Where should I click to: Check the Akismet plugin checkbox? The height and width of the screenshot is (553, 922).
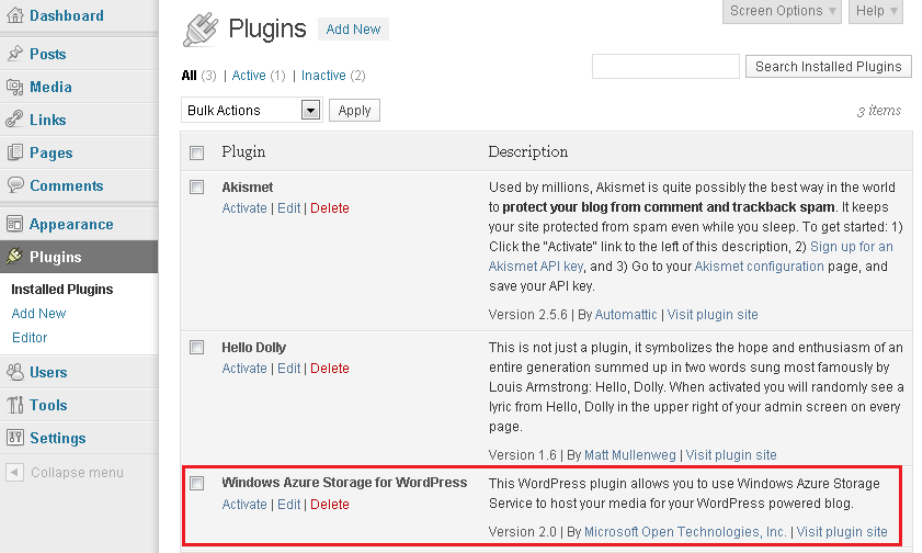click(197, 187)
